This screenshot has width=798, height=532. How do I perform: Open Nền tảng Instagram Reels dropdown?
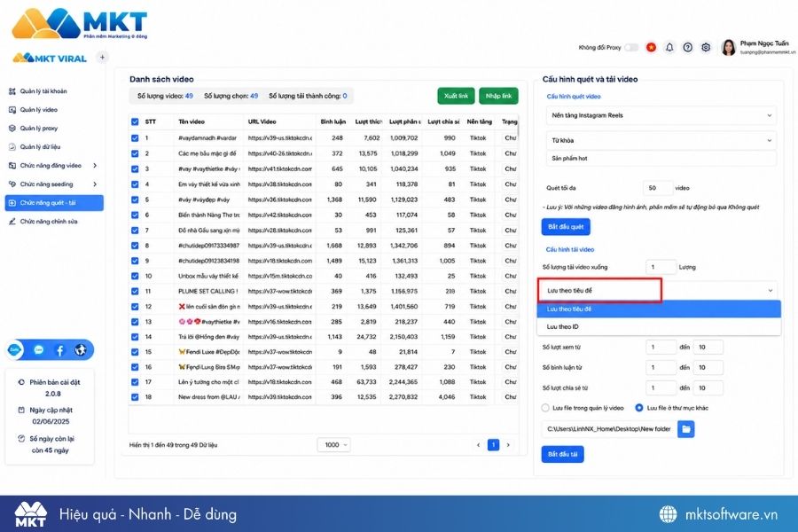click(x=661, y=115)
